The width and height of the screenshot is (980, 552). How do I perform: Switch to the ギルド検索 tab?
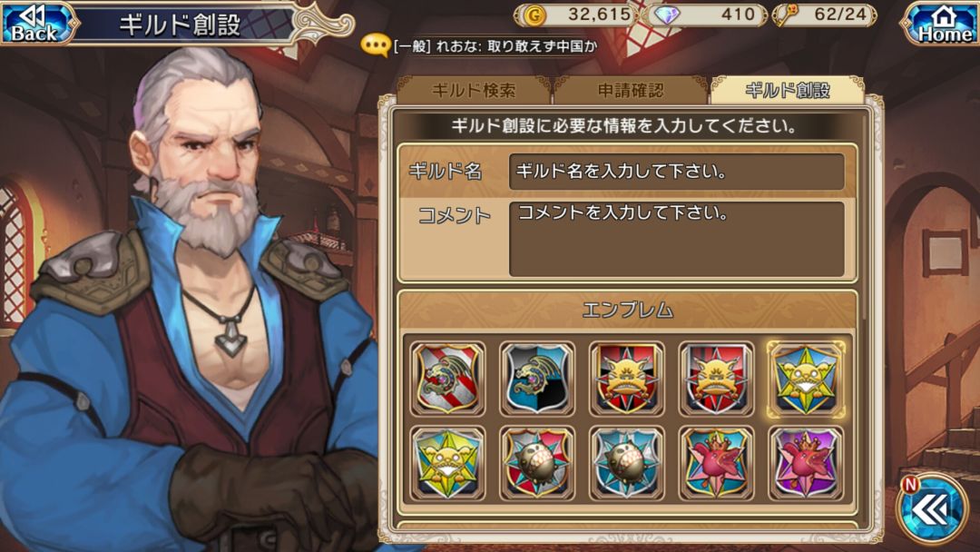click(474, 91)
